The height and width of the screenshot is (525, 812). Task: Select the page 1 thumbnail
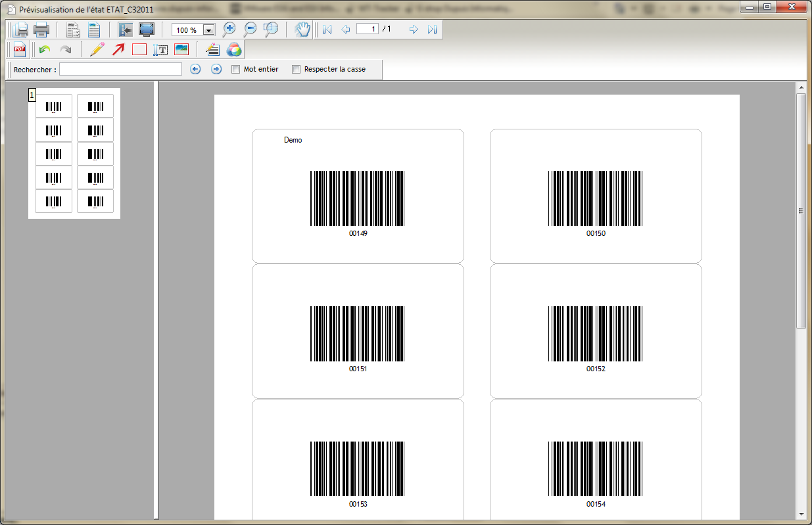(x=74, y=153)
